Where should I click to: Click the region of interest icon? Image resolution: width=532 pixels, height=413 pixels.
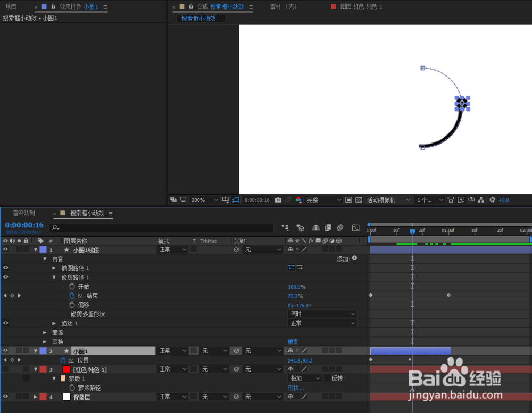[348, 200]
